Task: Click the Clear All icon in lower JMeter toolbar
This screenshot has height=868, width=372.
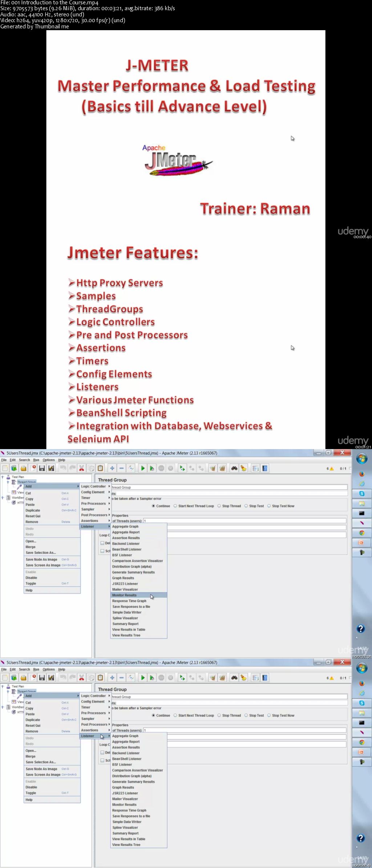Action: click(x=222, y=677)
